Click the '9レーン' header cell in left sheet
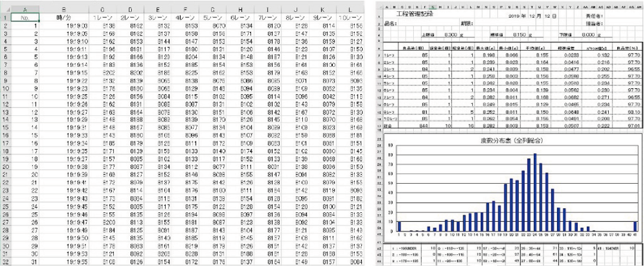 coord(323,17)
